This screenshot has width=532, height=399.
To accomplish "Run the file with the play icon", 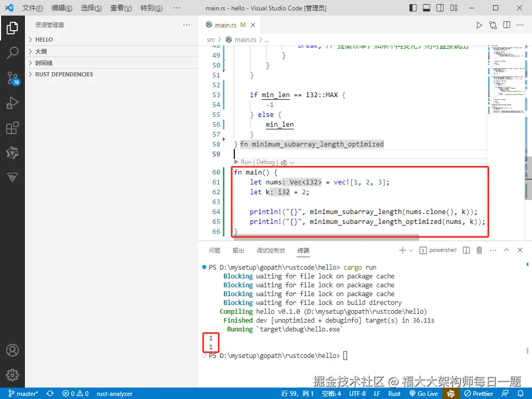I will coord(479,25).
